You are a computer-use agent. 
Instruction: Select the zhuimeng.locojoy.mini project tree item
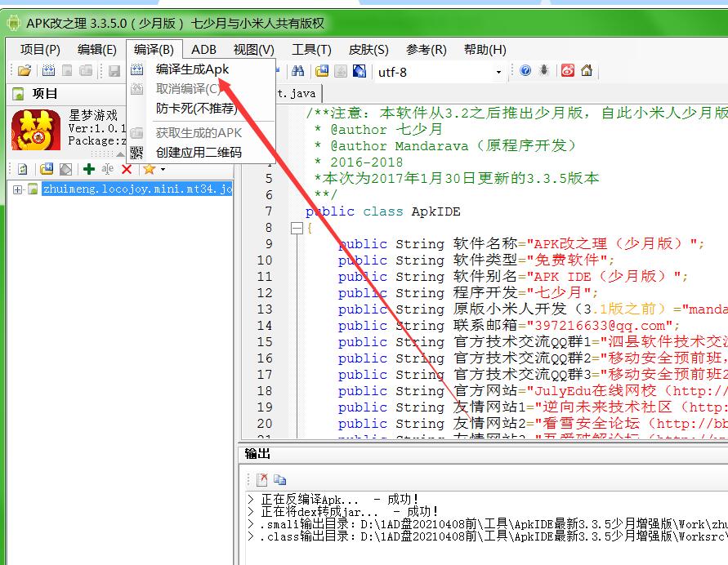(137, 189)
